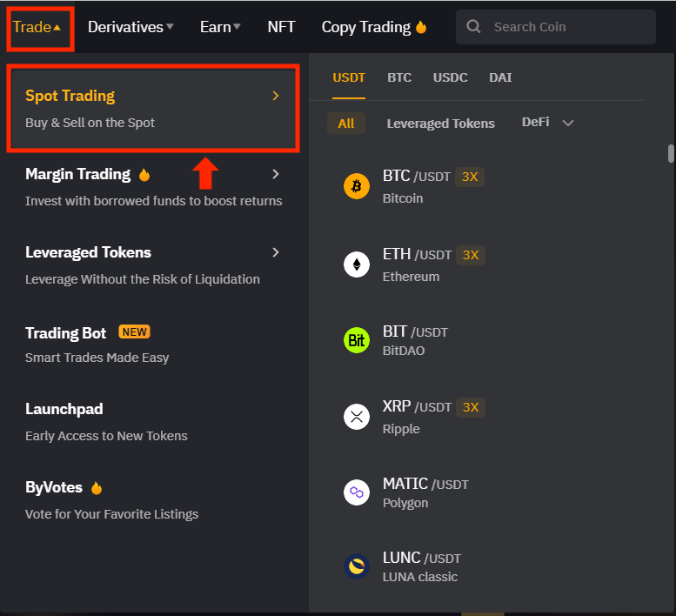Select the MATIC /USDT pair name
The width and height of the screenshot is (676, 616).
(x=425, y=484)
